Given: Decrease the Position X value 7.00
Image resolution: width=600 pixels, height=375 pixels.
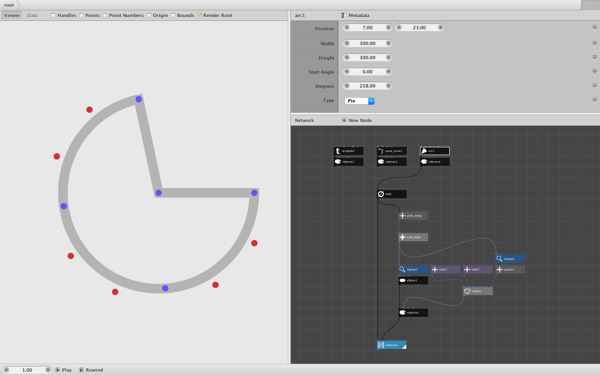Looking at the screenshot, I should coord(347,28).
